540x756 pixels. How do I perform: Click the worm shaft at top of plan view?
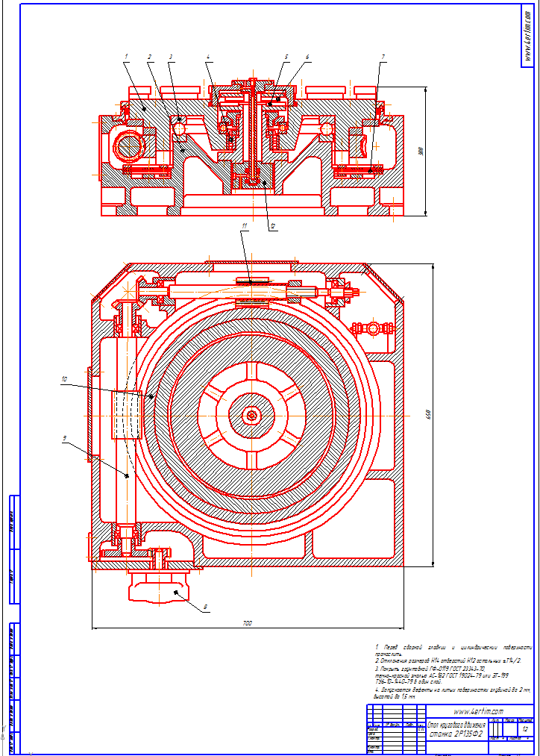point(246,290)
